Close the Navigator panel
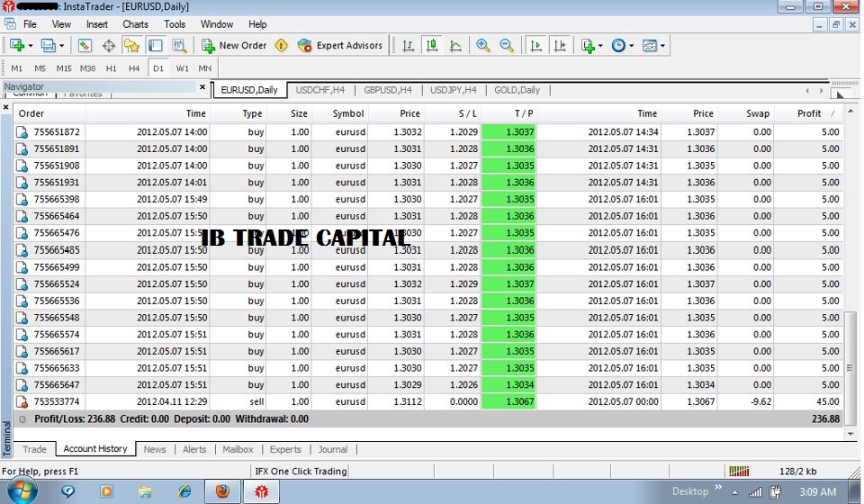Screen dimensions: 864x504 pos(202,87)
